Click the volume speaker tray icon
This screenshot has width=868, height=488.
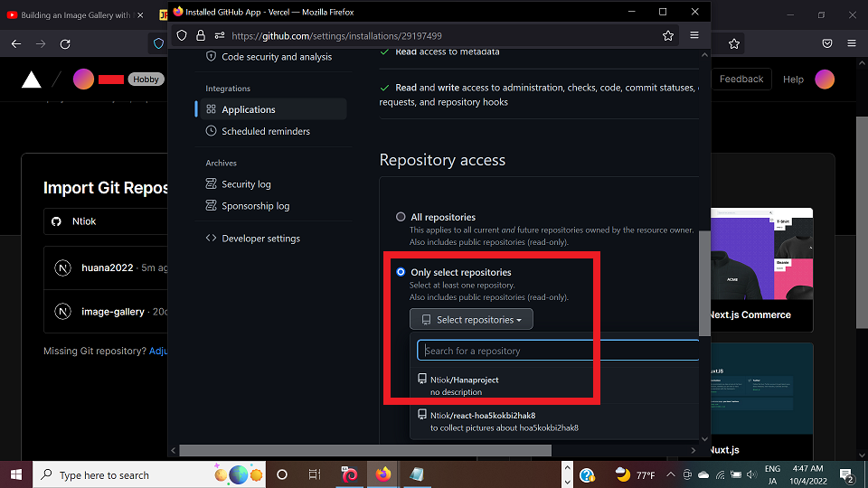[x=751, y=474]
